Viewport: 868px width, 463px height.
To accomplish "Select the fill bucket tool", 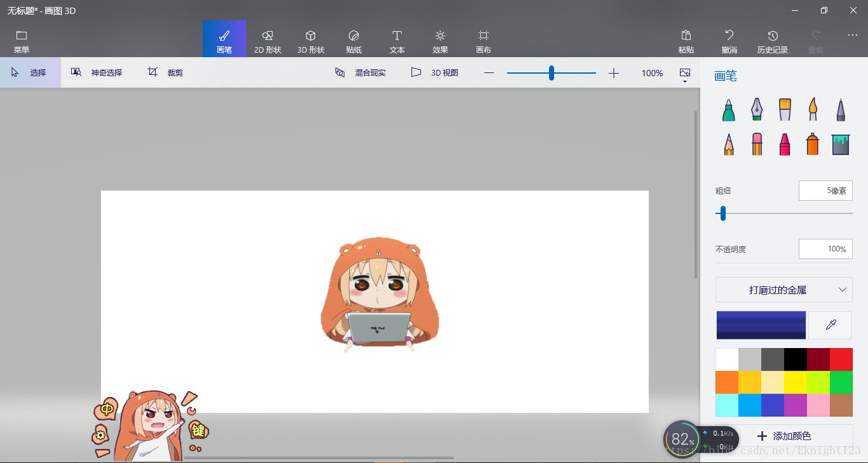I will point(841,144).
